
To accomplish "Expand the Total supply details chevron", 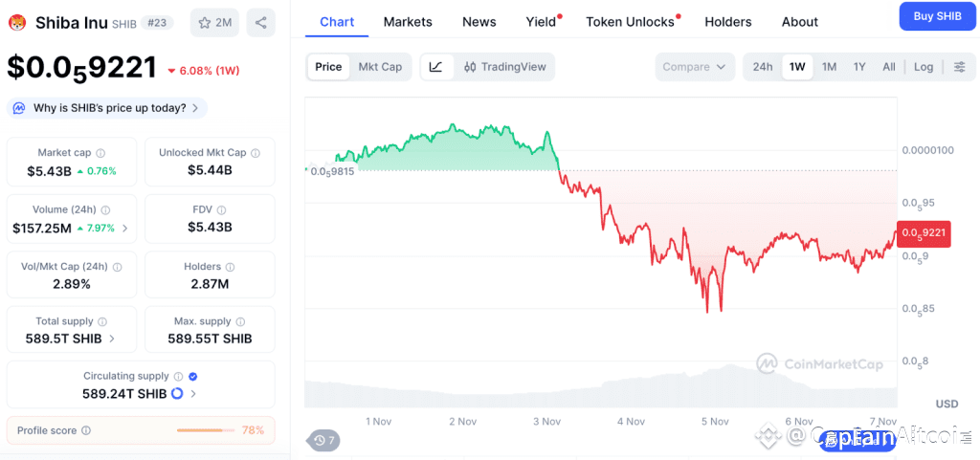I will [x=112, y=339].
